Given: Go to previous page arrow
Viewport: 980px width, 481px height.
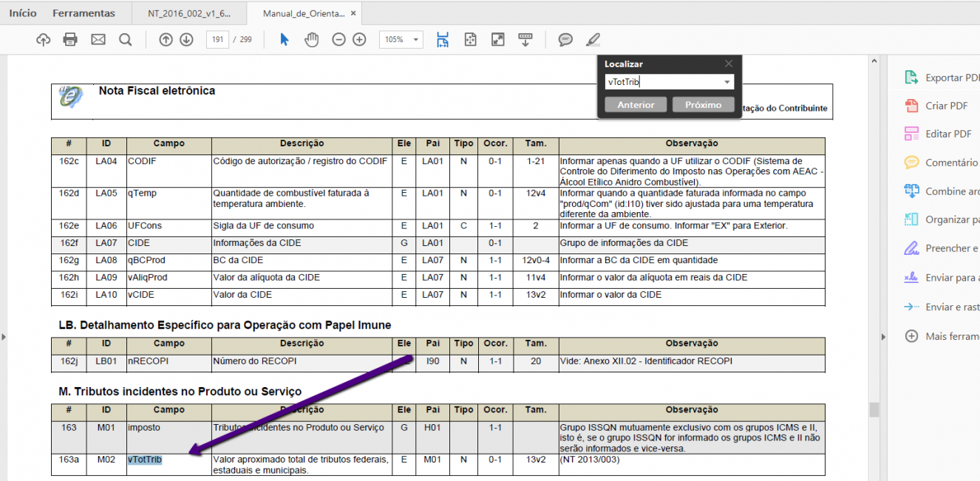Looking at the screenshot, I should 166,40.
